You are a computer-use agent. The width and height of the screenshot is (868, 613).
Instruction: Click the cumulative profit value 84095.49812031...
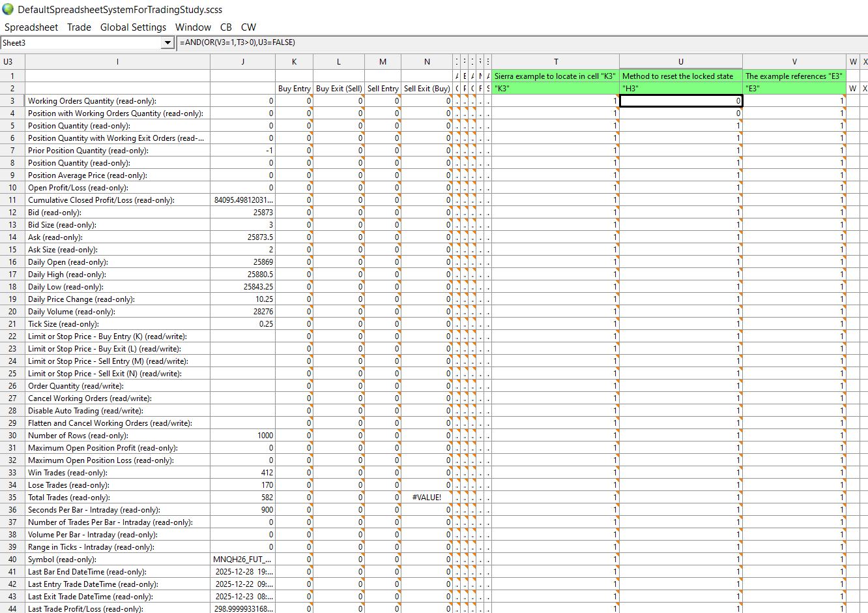tap(243, 200)
